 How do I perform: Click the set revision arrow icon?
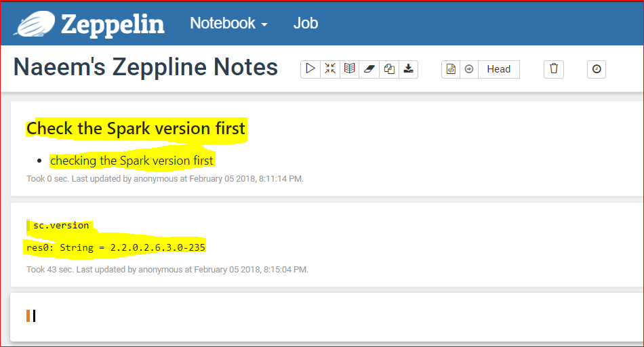(469, 69)
